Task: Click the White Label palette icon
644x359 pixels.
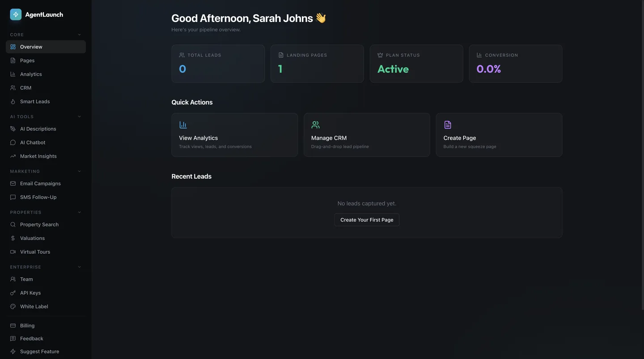Action: (x=13, y=307)
